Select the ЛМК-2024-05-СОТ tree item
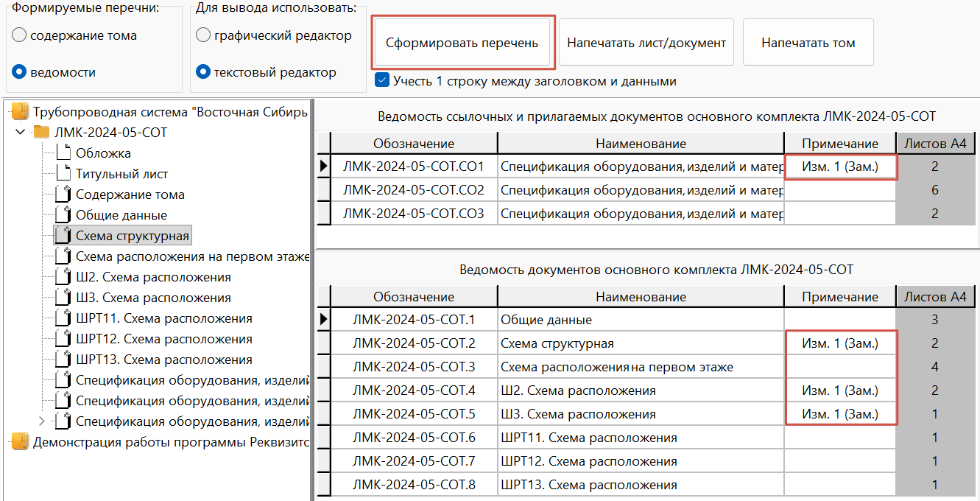The image size is (980, 501). (110, 133)
